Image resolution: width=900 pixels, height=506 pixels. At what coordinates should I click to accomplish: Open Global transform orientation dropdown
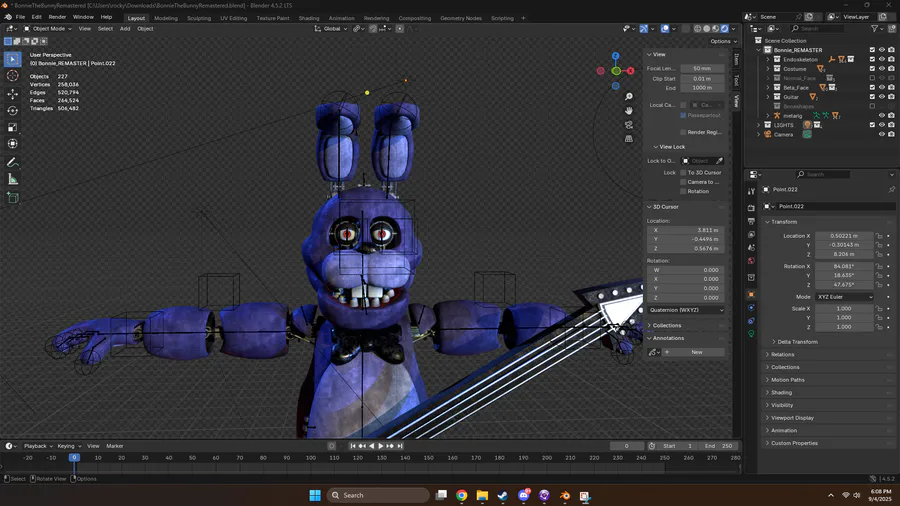pyautogui.click(x=331, y=29)
